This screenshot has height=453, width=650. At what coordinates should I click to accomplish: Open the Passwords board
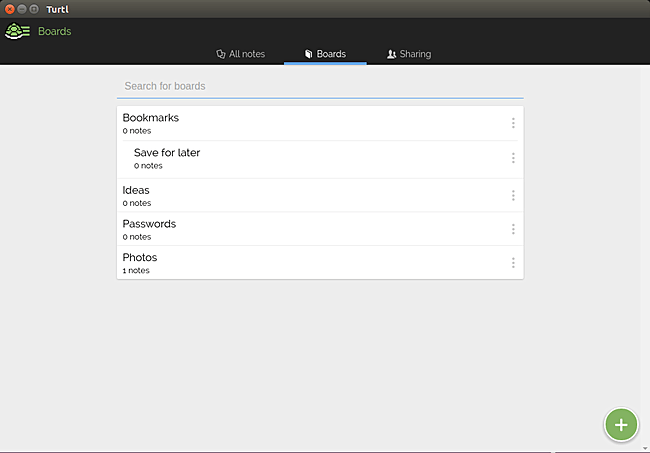[x=149, y=224]
